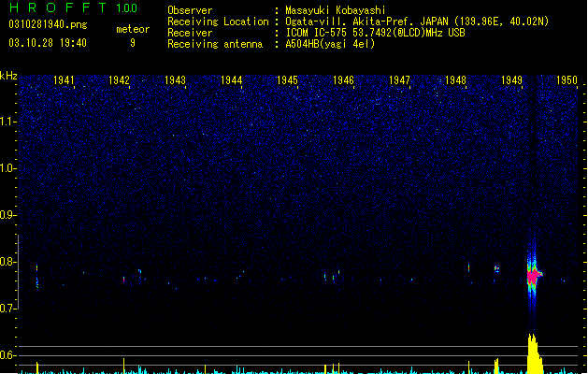Click the 1.1 kHz frequency axis label
588x374 pixels.
(x=7, y=122)
